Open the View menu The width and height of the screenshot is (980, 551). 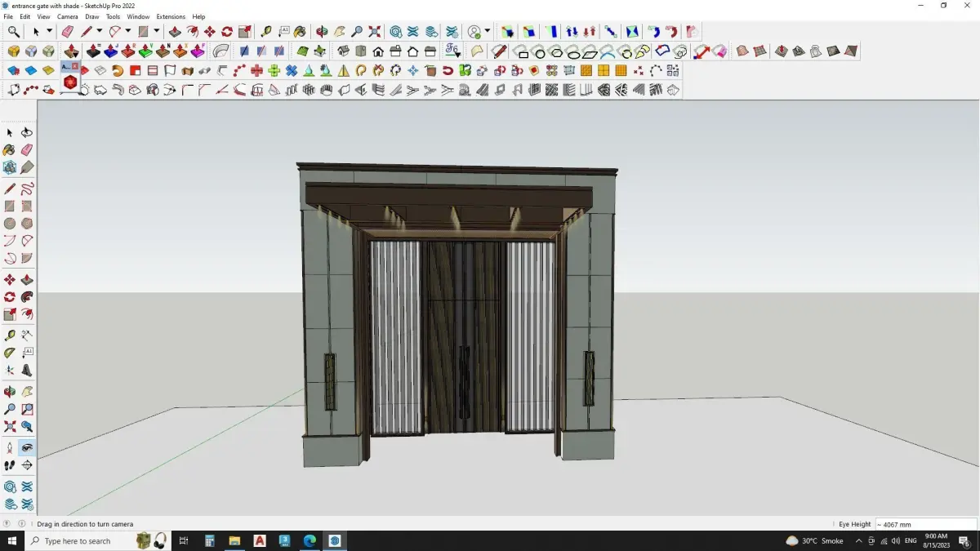[x=43, y=16]
